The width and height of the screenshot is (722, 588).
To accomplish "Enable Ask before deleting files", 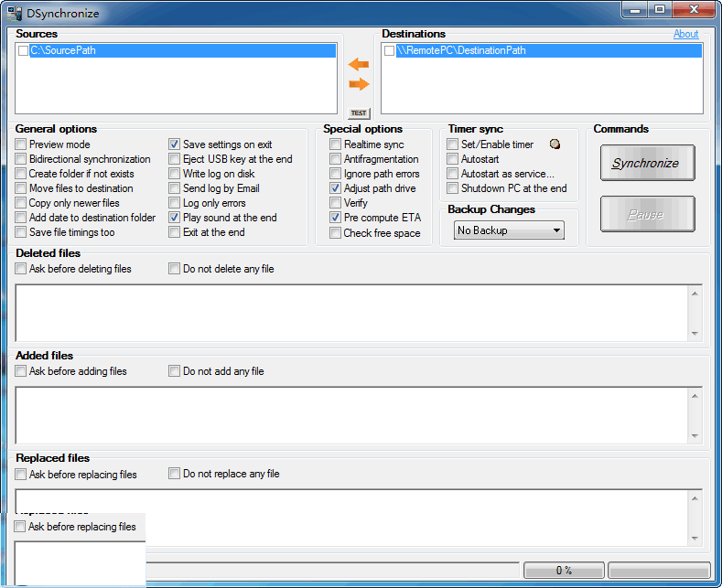I will [x=21, y=269].
